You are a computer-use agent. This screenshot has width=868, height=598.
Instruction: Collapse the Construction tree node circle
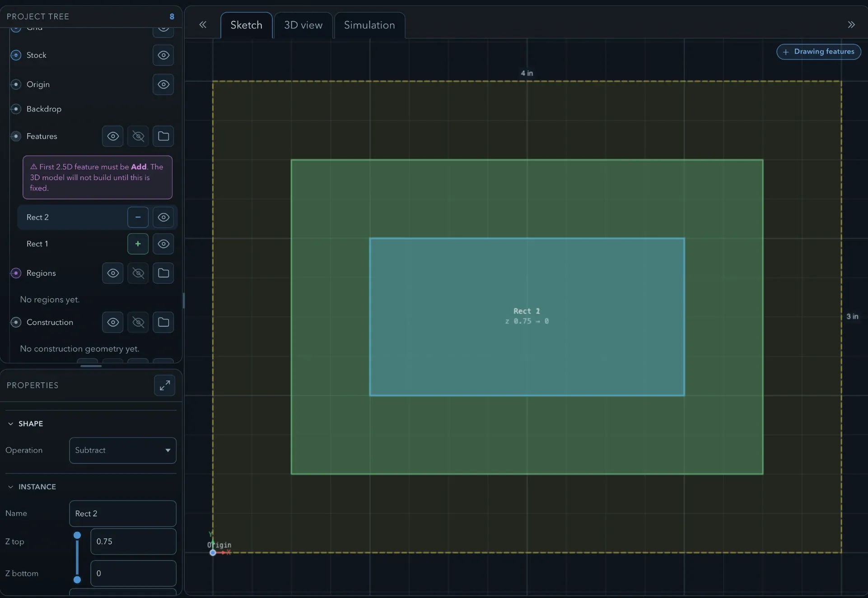coord(16,322)
